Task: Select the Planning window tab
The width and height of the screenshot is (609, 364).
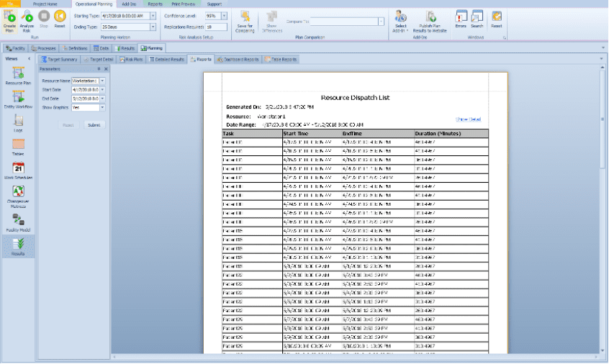Action: tap(152, 48)
